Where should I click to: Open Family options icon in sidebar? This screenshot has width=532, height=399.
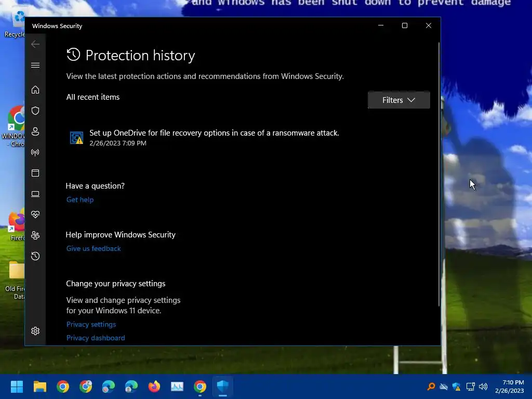35,235
